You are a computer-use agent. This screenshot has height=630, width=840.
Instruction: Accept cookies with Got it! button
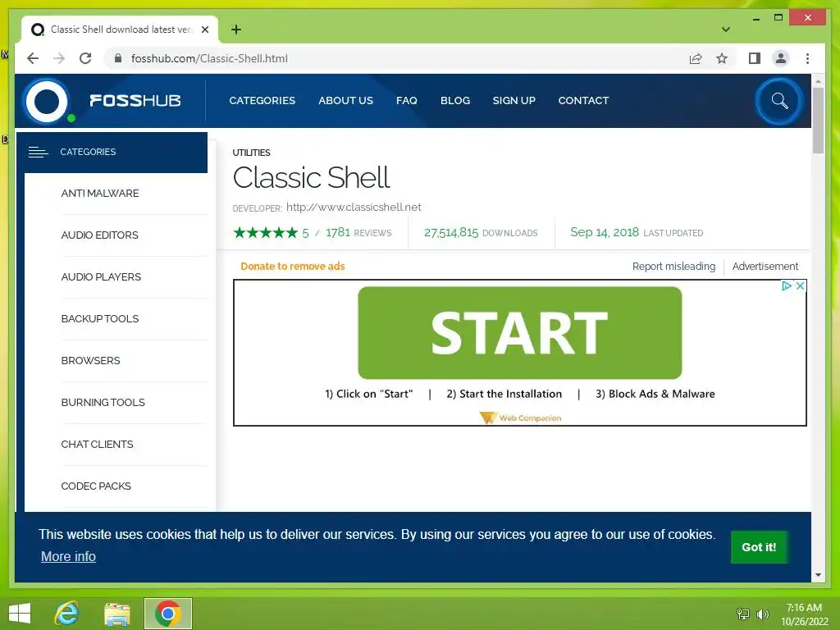click(759, 547)
